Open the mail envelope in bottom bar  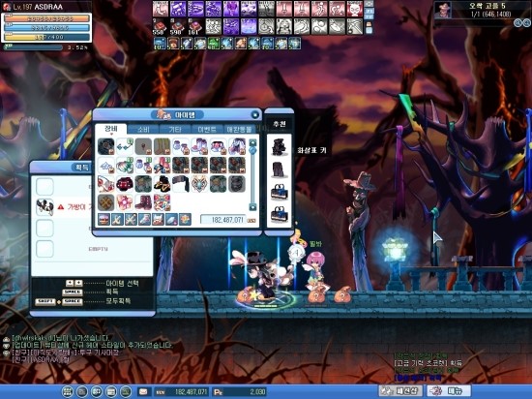click(x=143, y=392)
